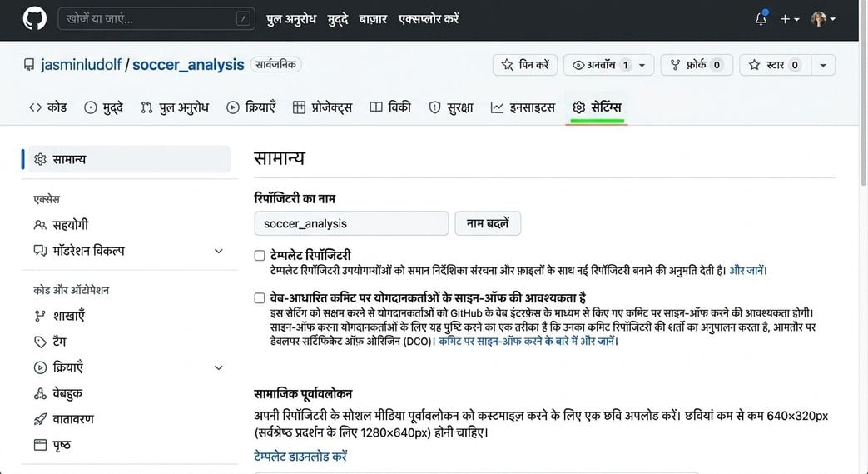Expand the मॉडरेशन विकल्प chevron

[x=219, y=251]
